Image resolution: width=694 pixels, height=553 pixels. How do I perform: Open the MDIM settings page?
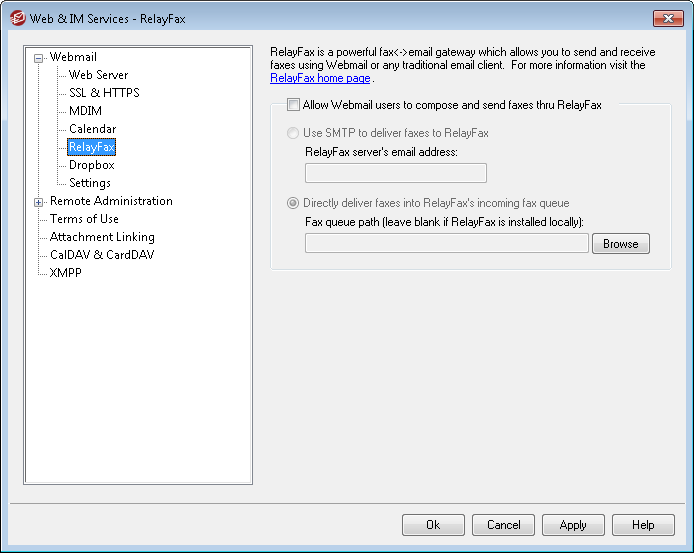[x=85, y=111]
